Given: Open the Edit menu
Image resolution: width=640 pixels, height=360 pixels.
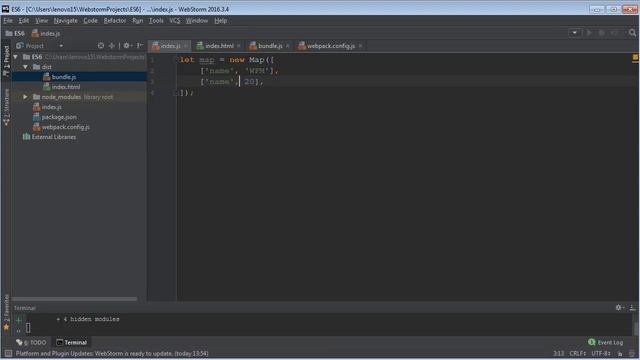Looking at the screenshot, I should pos(24,20).
